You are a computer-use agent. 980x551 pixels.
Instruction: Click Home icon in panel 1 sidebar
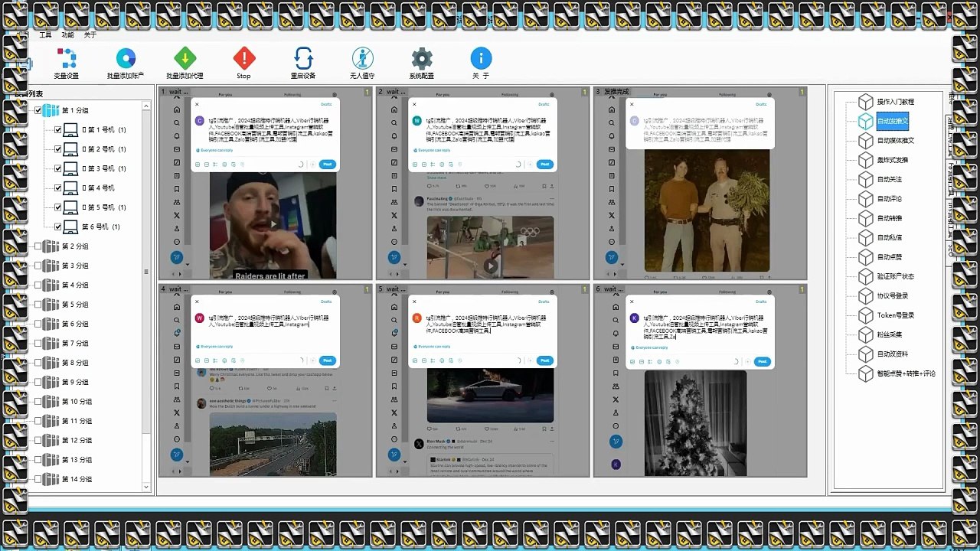[x=177, y=110]
